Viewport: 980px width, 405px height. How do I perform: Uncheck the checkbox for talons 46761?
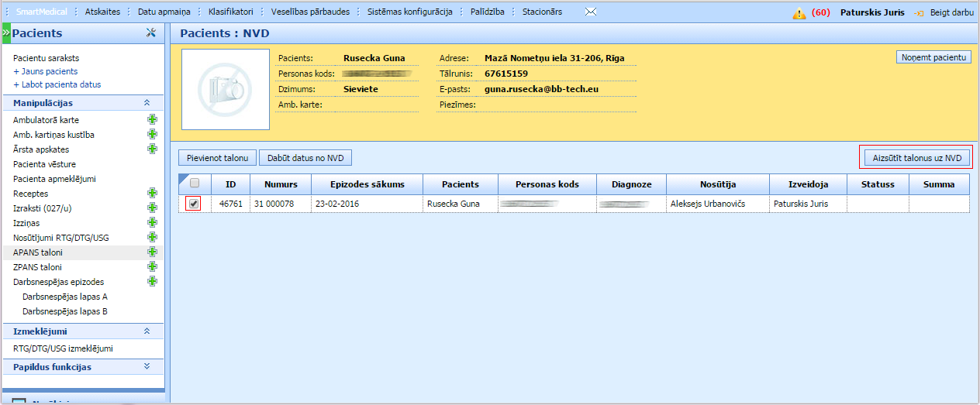[x=194, y=204]
